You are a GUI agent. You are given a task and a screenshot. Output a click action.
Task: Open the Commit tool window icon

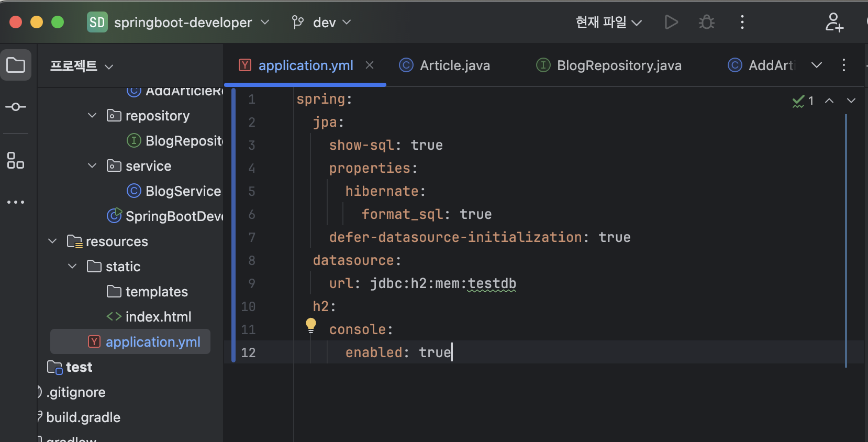click(16, 107)
